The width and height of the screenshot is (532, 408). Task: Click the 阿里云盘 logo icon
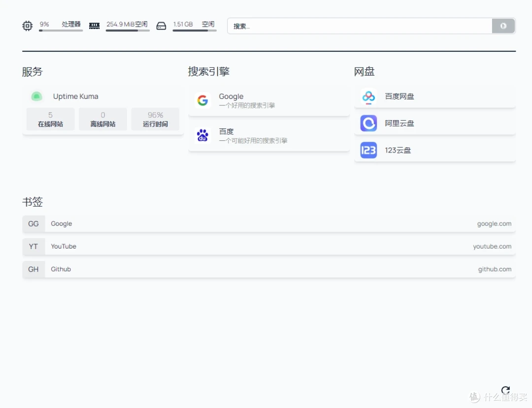368,123
